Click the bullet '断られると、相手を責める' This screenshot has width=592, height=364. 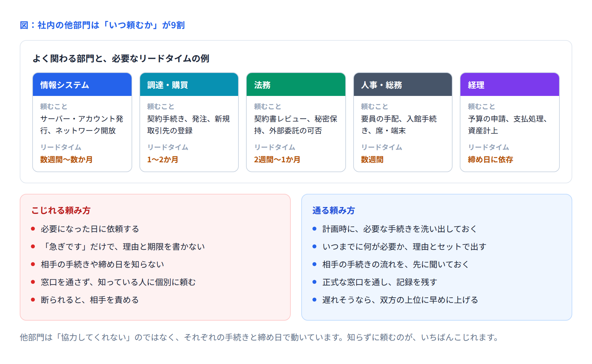click(90, 300)
